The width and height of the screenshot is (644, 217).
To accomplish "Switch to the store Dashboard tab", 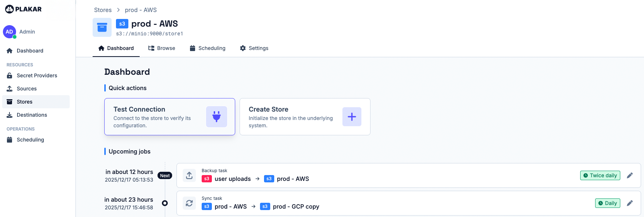I will tap(116, 48).
